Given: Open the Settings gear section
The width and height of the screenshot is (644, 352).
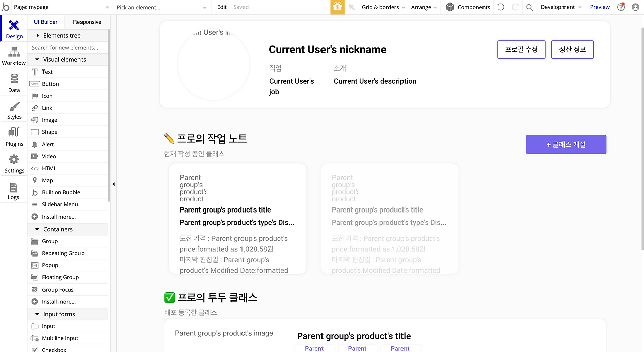Looking at the screenshot, I should 14,163.
